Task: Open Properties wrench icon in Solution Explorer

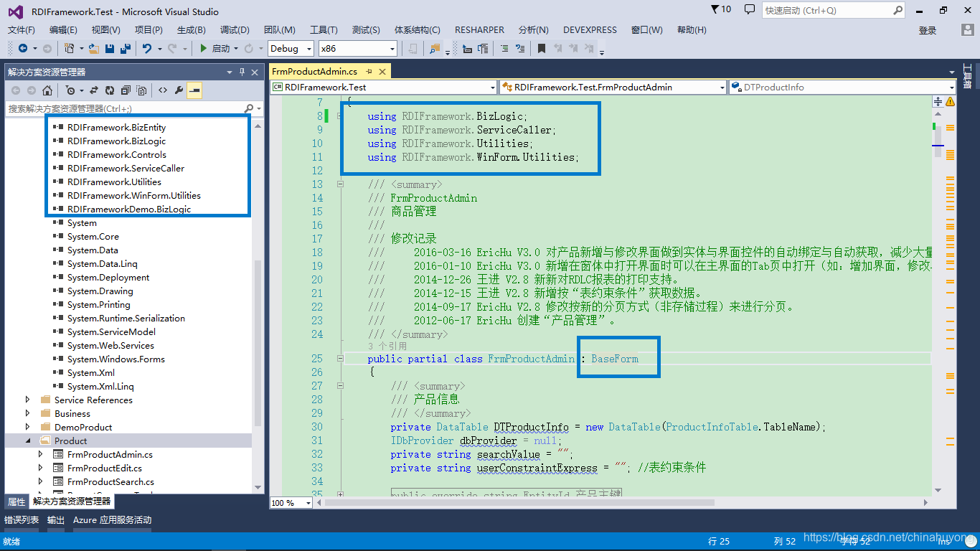Action: [x=179, y=90]
